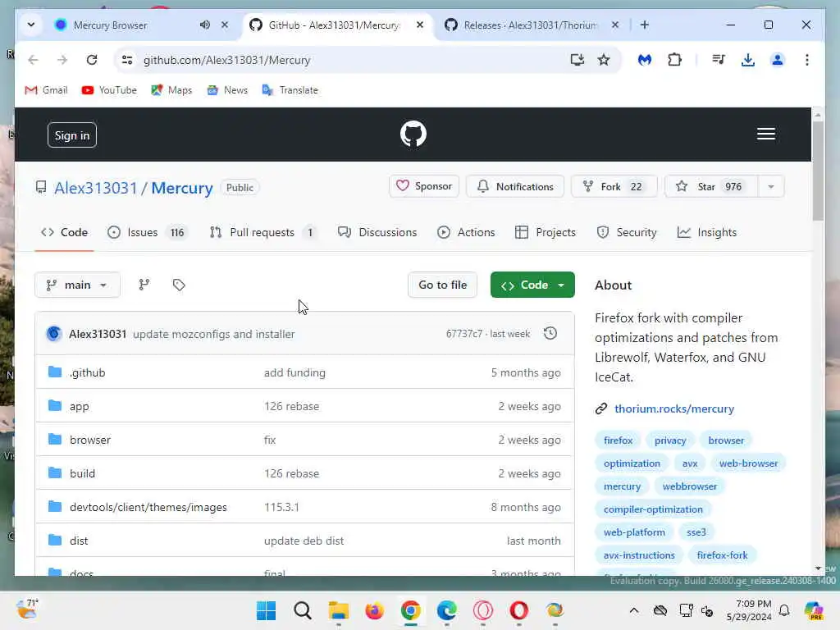Expand the green Code dropdown button
Image resolution: width=840 pixels, height=630 pixels.
532,285
